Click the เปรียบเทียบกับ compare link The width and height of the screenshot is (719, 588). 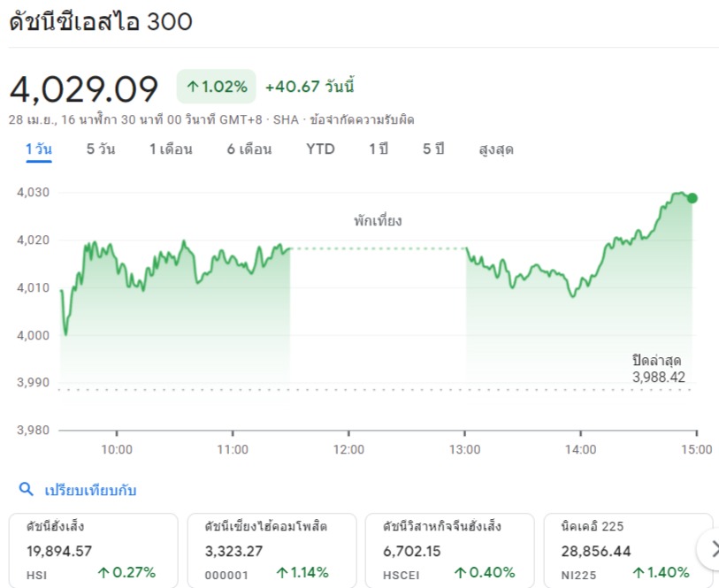pos(90,490)
